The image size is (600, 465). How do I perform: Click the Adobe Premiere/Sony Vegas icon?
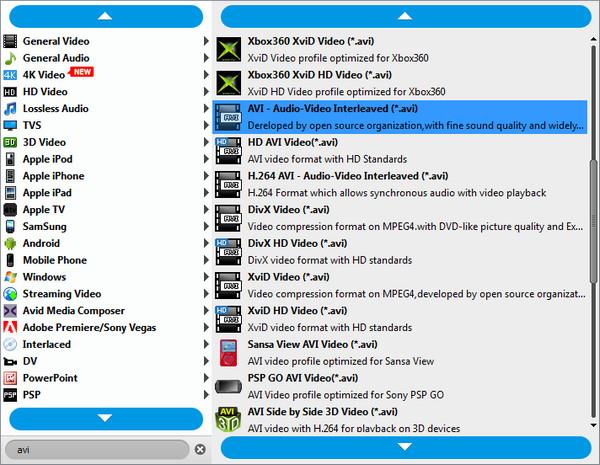click(10, 327)
